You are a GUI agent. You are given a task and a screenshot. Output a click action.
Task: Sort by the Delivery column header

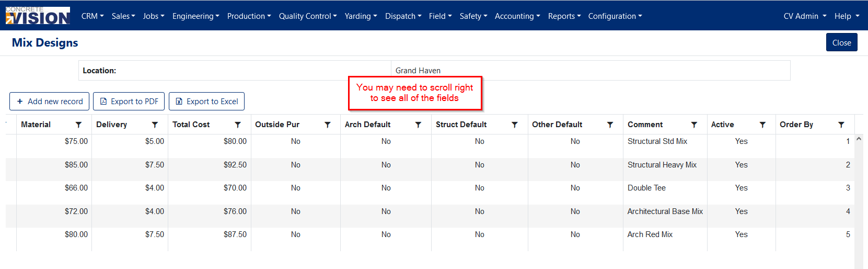[111, 125]
